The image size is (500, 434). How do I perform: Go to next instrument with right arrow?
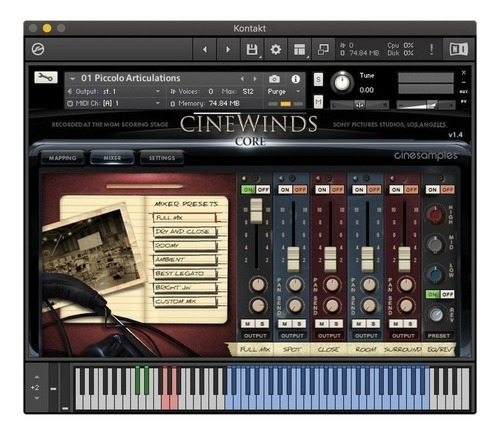tap(228, 50)
